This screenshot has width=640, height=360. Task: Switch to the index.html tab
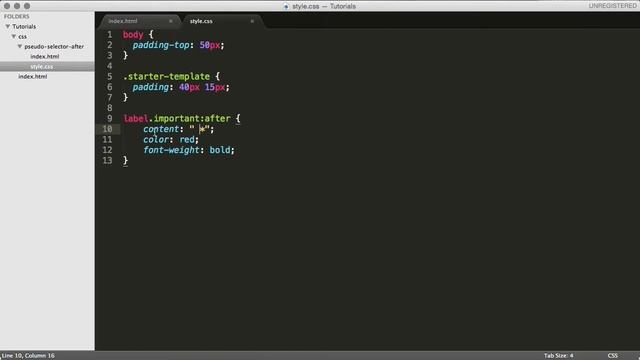123,21
